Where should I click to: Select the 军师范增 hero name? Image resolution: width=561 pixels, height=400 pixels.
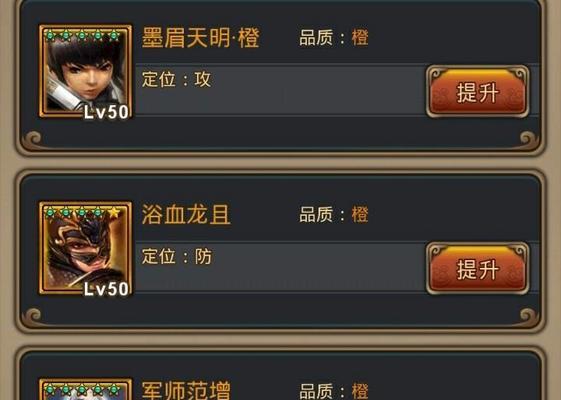pos(186,390)
